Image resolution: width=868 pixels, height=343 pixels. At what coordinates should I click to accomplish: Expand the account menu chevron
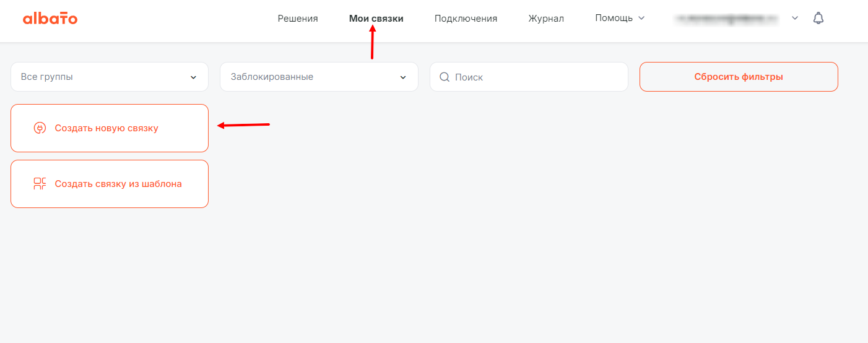click(795, 18)
